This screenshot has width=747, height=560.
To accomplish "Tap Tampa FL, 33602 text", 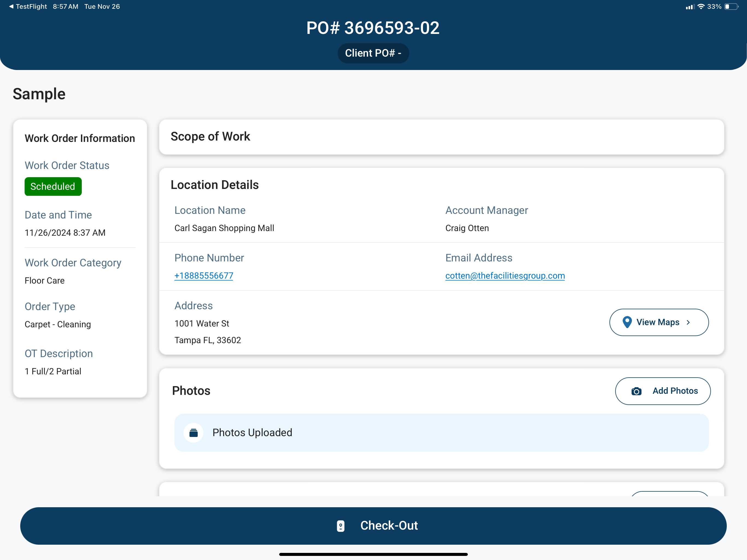I will point(208,340).
